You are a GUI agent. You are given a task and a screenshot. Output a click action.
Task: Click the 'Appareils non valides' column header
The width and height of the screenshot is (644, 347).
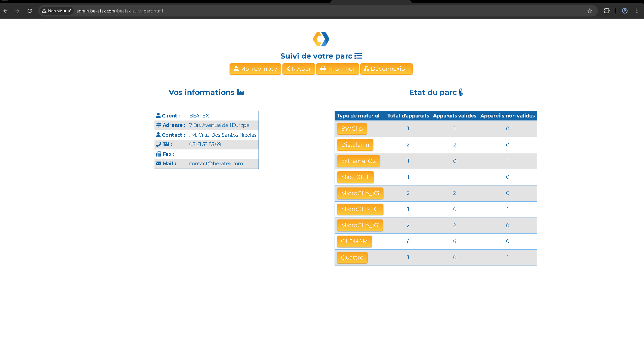507,115
